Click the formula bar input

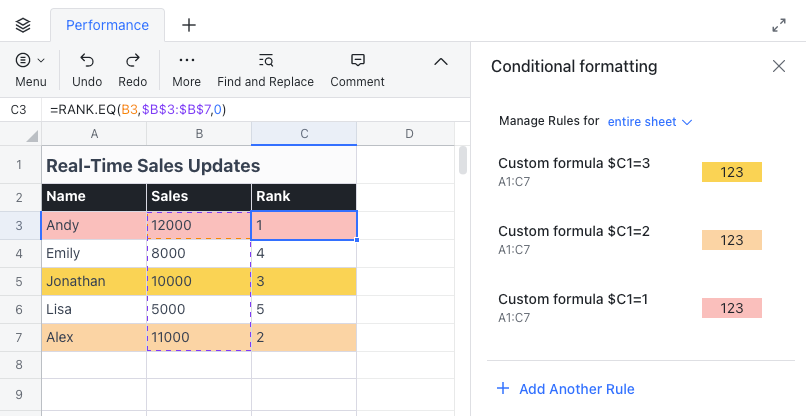click(x=250, y=109)
